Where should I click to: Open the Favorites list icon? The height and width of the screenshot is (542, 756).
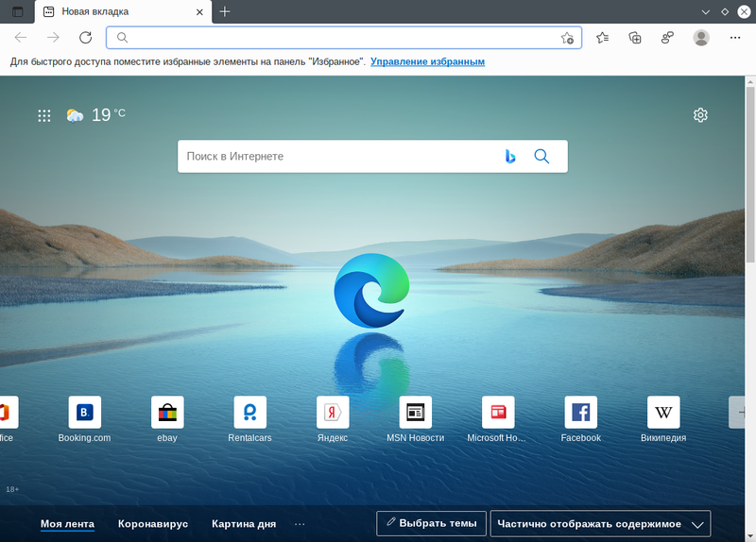602,38
